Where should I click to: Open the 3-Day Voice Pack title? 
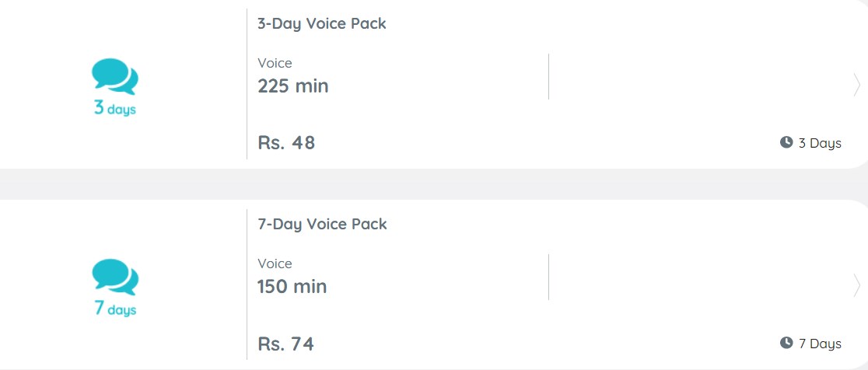tap(322, 24)
